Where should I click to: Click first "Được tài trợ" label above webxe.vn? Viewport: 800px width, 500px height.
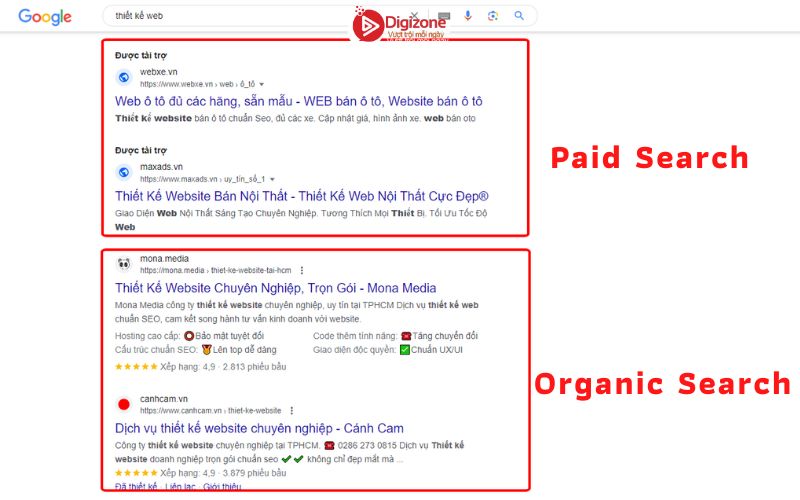[x=141, y=55]
